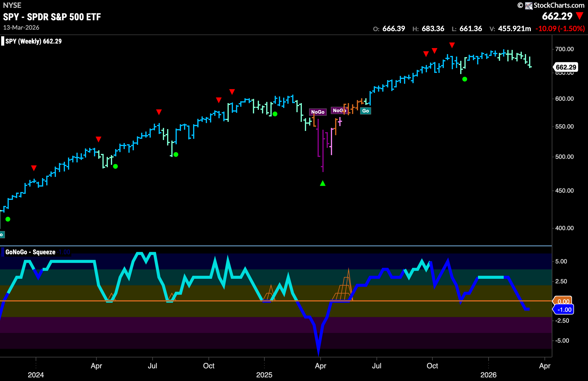Click the rightmost red triangle near 700
The height and width of the screenshot is (381, 588).
tap(452, 45)
